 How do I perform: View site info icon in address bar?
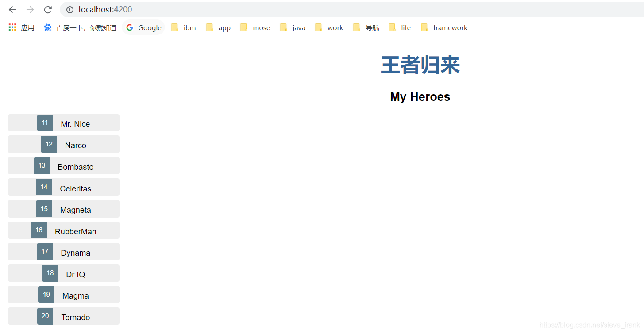69,10
